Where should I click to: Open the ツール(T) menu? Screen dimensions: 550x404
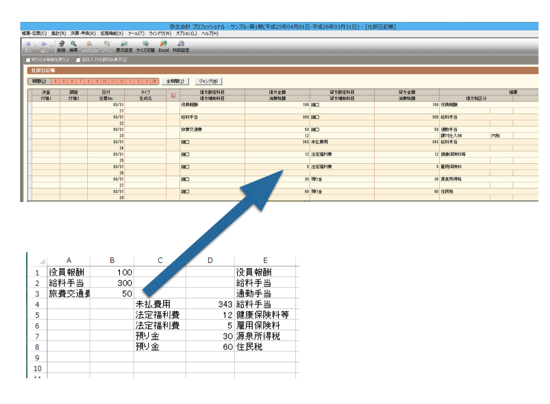136,33
